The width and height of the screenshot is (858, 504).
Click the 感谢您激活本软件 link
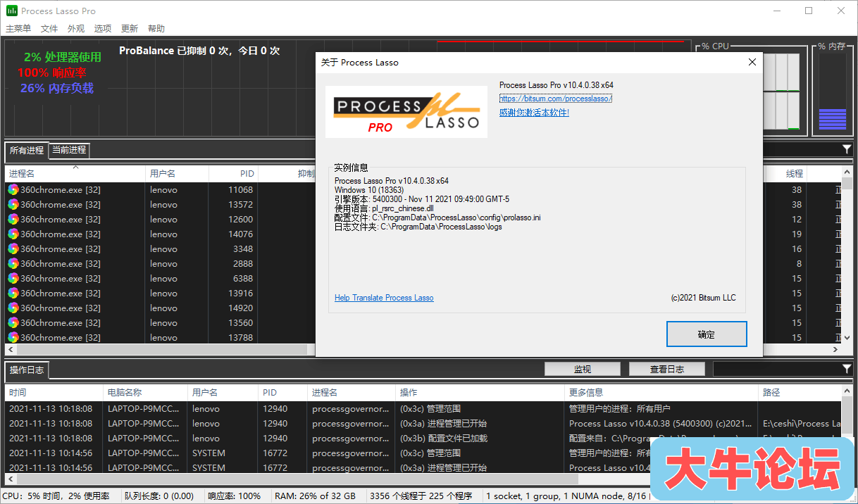point(534,113)
